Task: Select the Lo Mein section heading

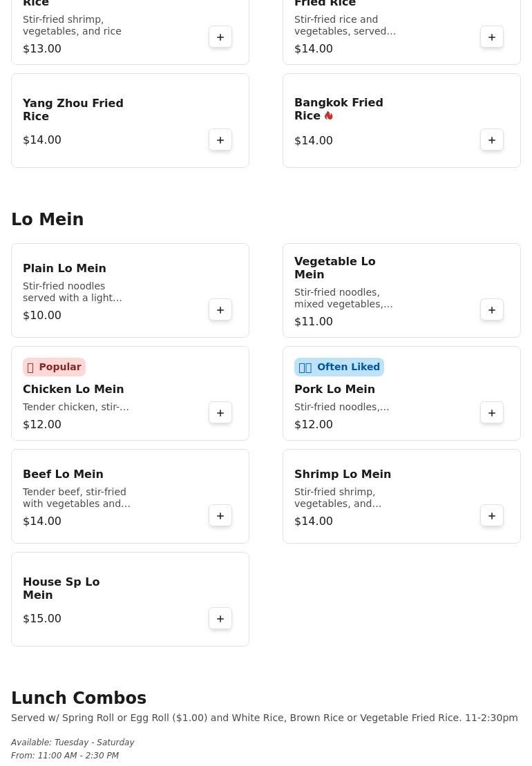Action: coord(47,220)
